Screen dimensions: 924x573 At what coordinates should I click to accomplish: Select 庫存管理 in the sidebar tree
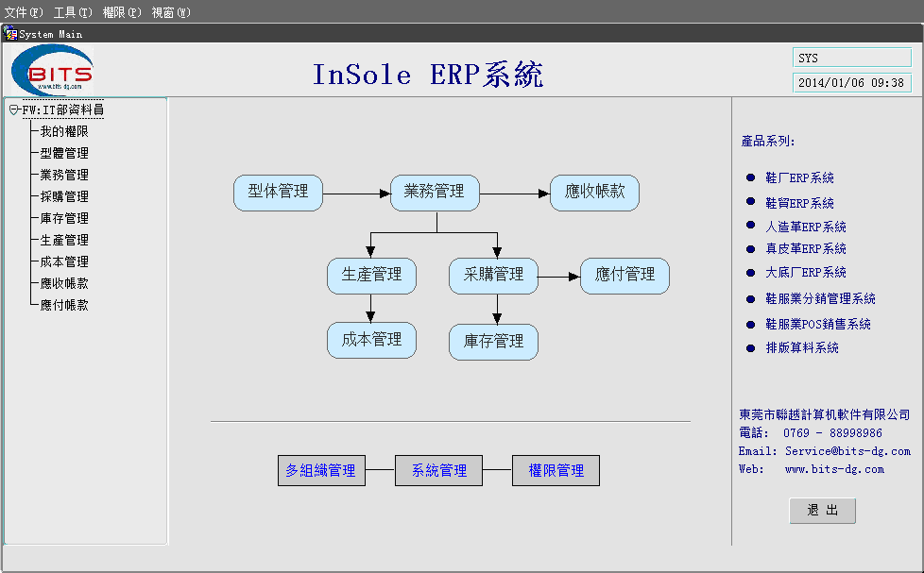64,218
